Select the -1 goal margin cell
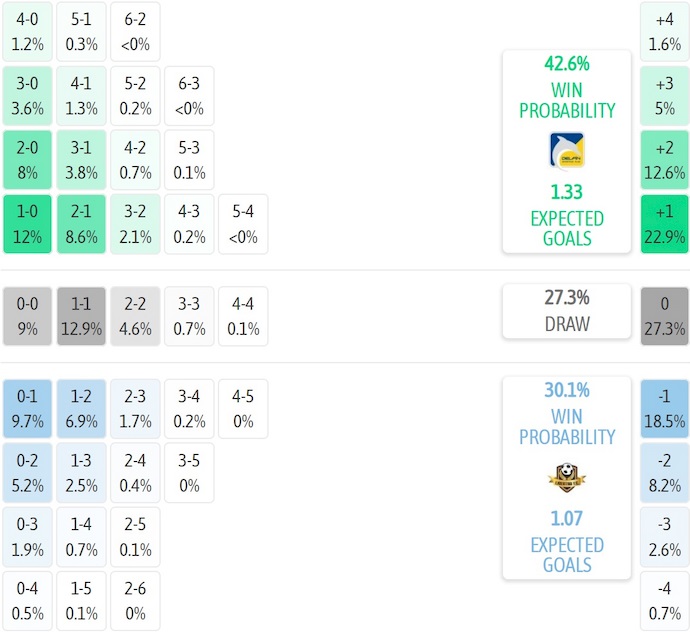The width and height of the screenshot is (690, 632). [665, 409]
